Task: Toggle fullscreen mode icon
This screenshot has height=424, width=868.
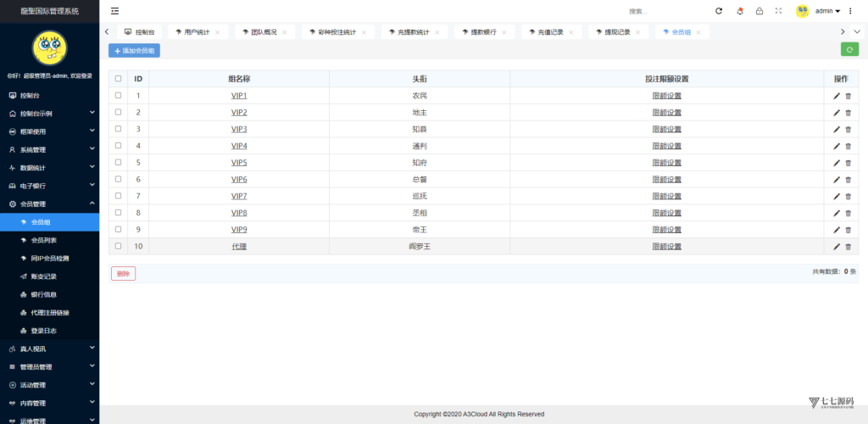Action: 778,11
